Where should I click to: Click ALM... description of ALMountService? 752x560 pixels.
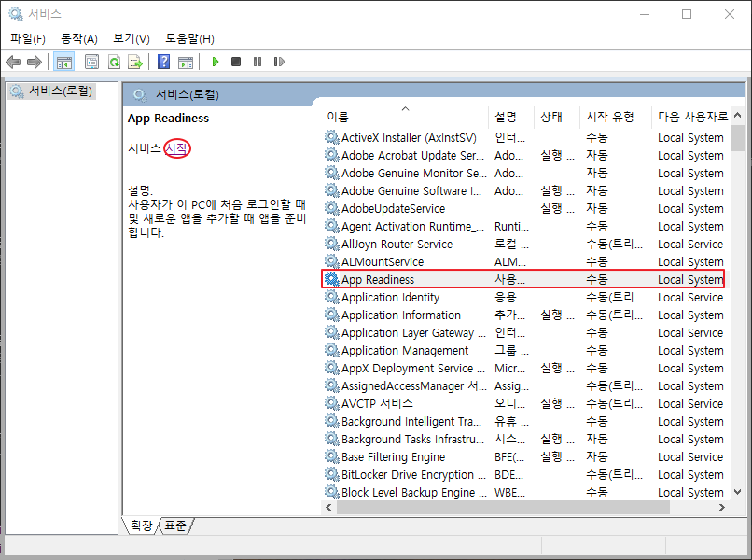[x=510, y=261]
